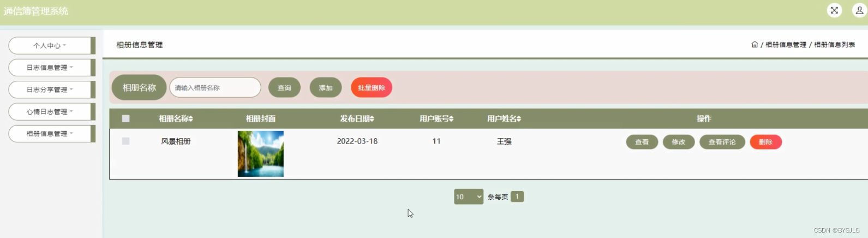868x238 pixels.
Task: Open the page size dropdown showing 10
Action: click(x=469, y=197)
